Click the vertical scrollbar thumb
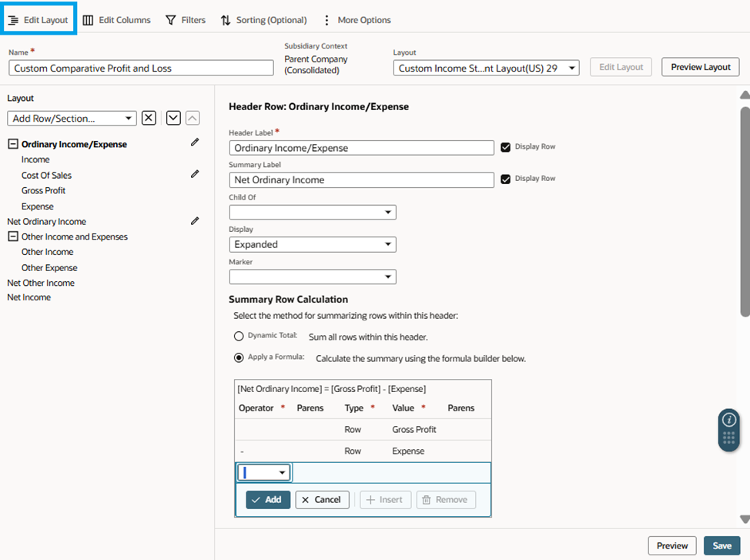750x560 pixels. click(x=745, y=211)
